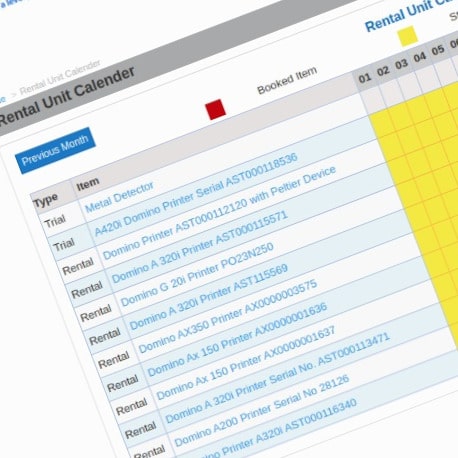Click the yellow legend swatch

click(x=408, y=36)
